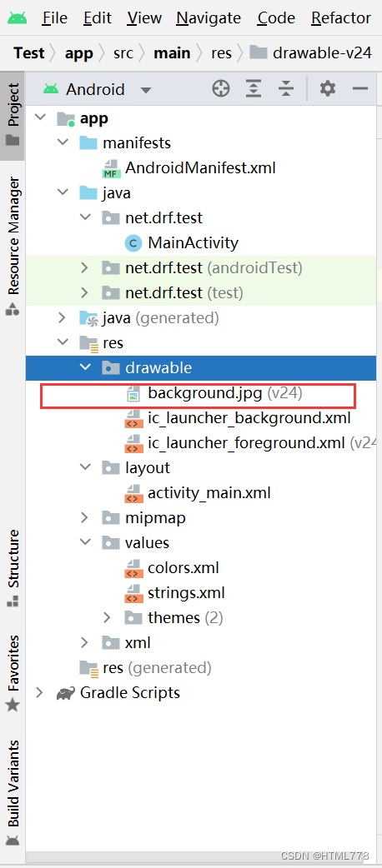The height and width of the screenshot is (868, 382).
Task: Select the background.jpg (v24) file
Action: pyautogui.click(x=225, y=393)
